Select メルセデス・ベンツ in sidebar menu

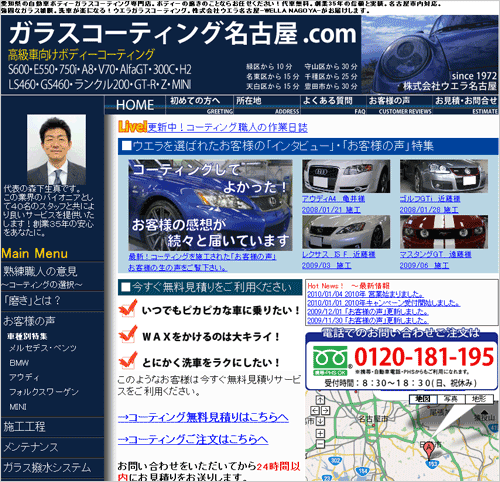coord(43,348)
